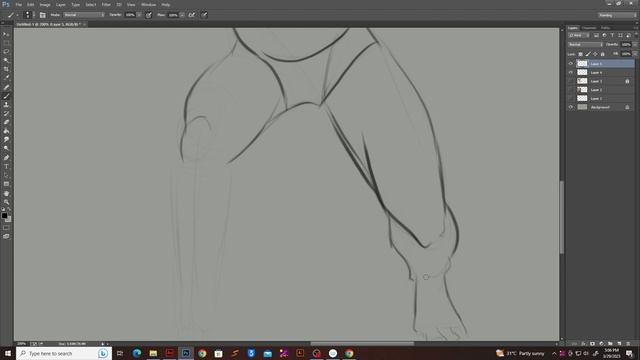Select the Eyedropper tool

(x=6, y=78)
